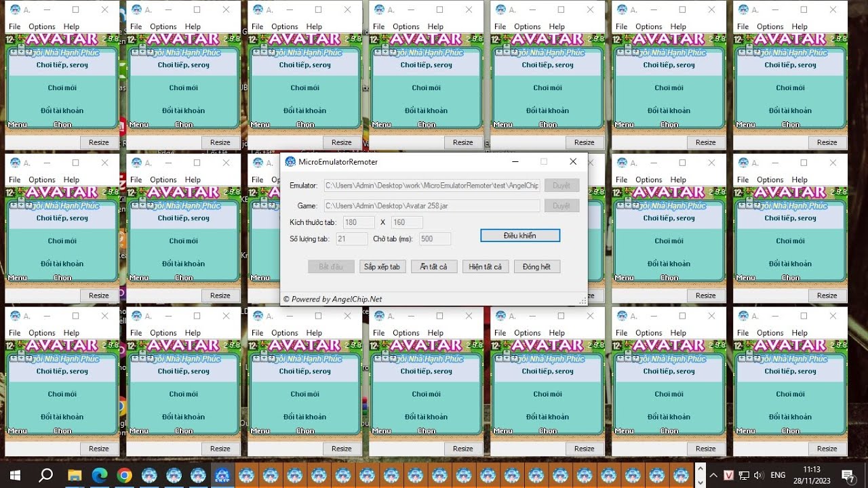Click the Chờ tab (ms) field showing 500

click(435, 239)
